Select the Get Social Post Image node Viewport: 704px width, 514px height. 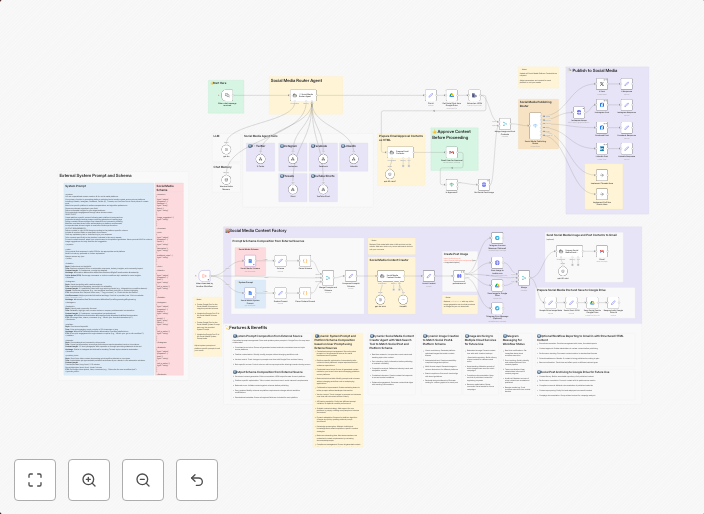(484, 185)
